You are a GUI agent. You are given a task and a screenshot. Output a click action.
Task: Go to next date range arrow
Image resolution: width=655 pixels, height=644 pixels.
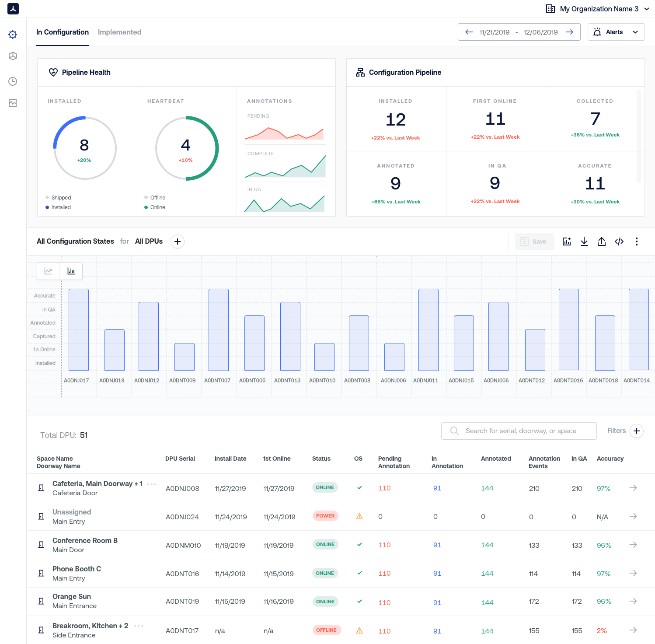[569, 32]
